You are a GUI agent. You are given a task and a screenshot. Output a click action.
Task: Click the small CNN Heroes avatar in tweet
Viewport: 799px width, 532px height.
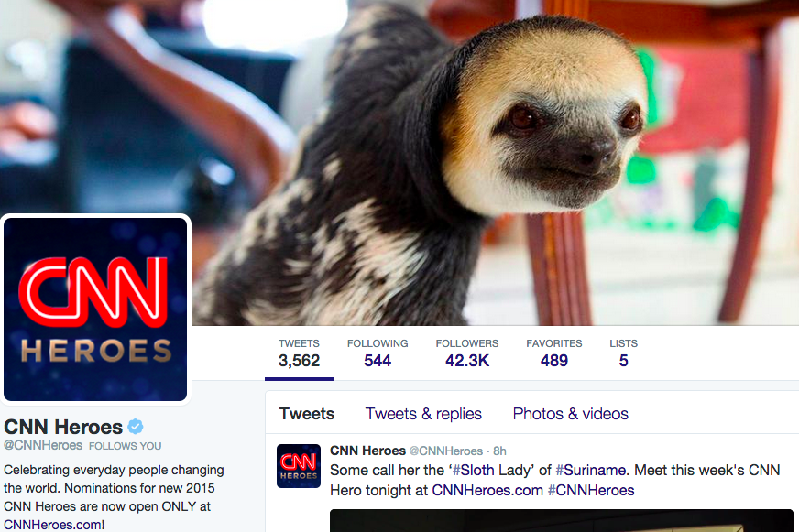click(299, 466)
